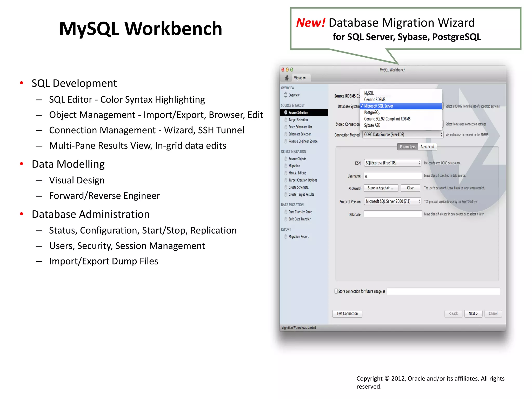532x399 pixels.
Task: Click the Database input field
Action: point(393,214)
